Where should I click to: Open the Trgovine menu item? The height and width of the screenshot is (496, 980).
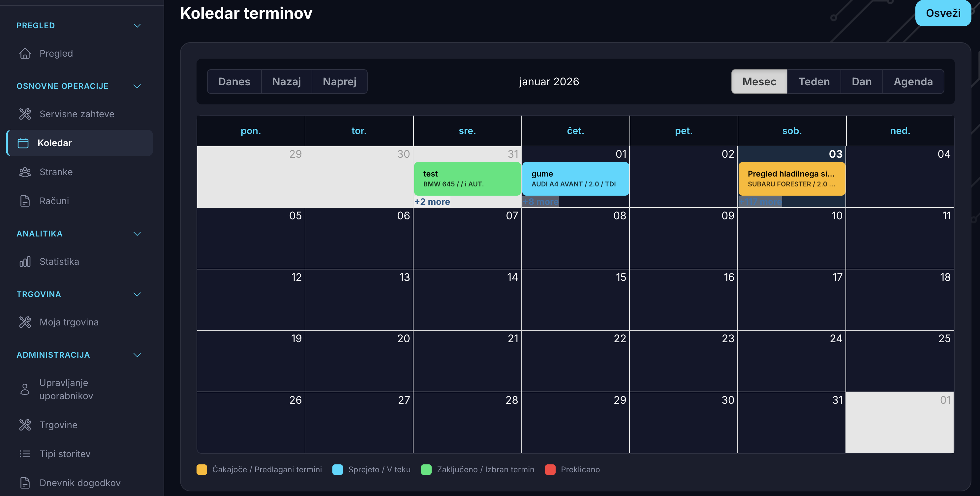58,425
